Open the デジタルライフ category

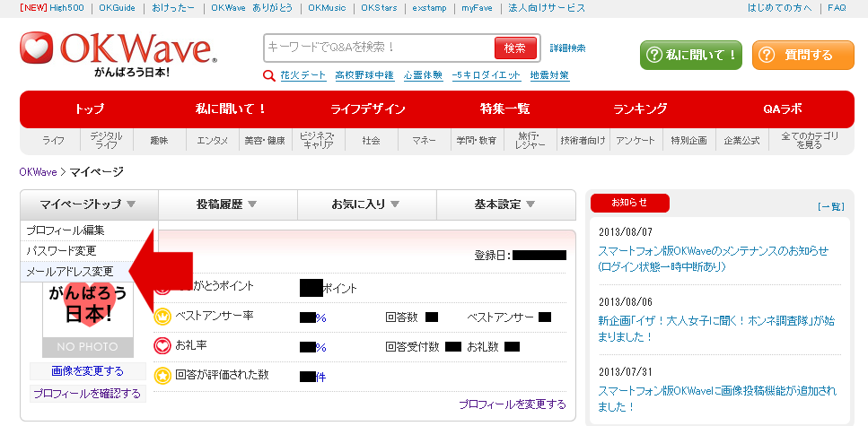[107, 141]
